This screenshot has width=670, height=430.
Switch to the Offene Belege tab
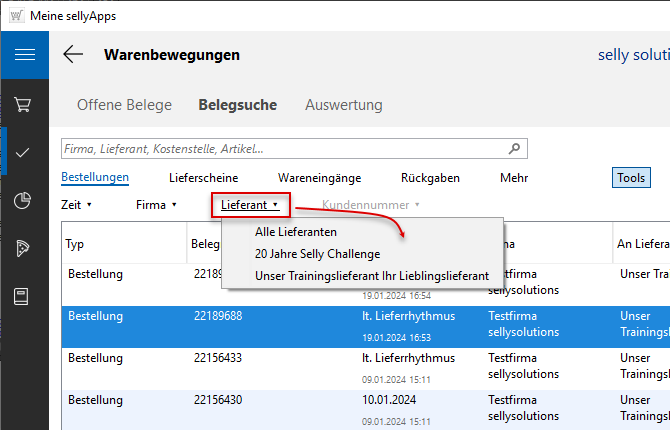pos(124,105)
